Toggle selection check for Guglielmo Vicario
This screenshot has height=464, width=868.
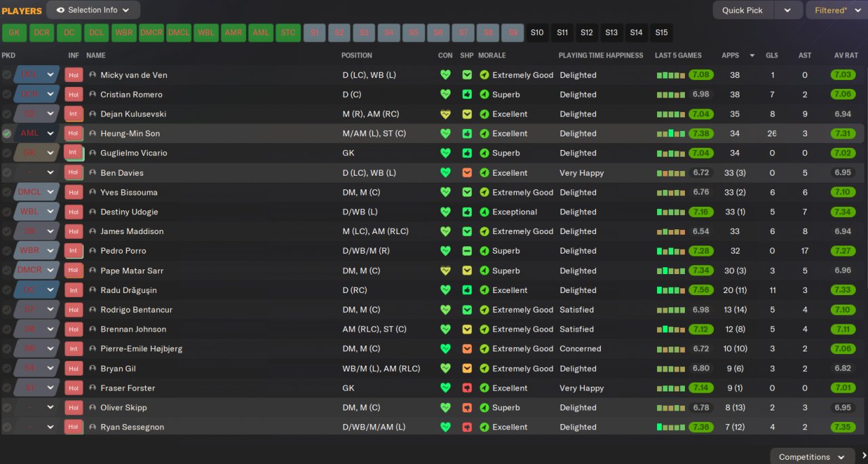[7, 153]
